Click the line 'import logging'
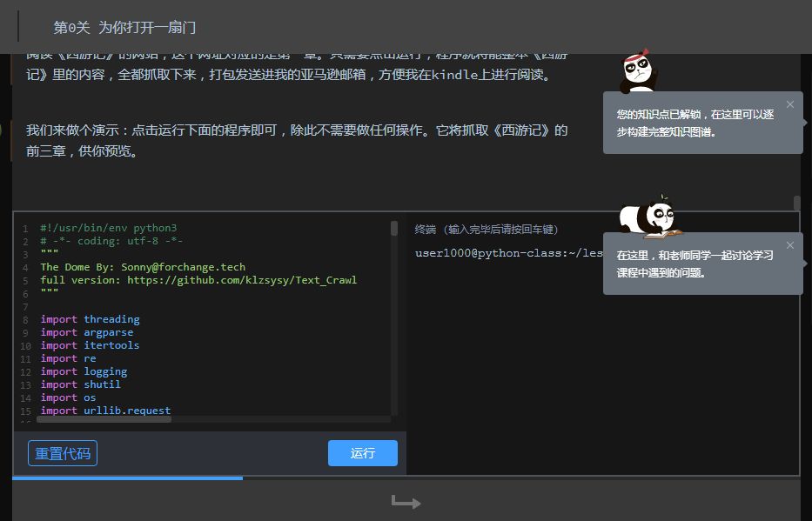The height and width of the screenshot is (521, 812). (x=84, y=371)
